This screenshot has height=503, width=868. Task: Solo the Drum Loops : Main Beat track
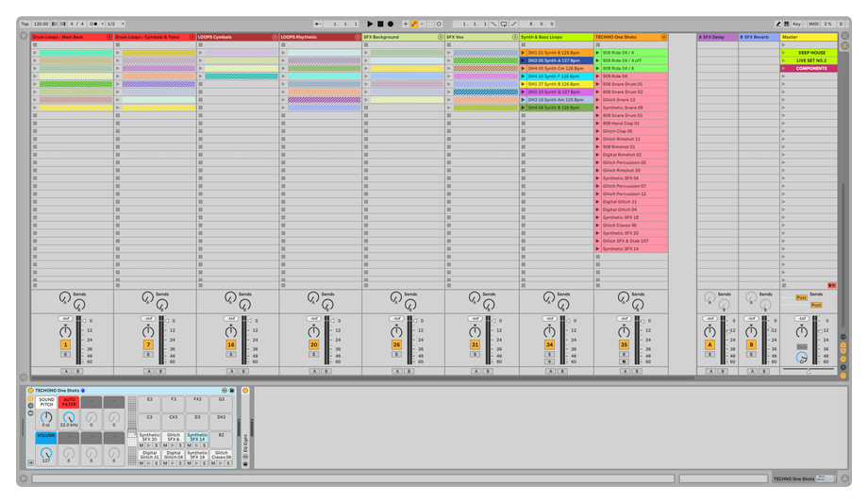(x=65, y=354)
